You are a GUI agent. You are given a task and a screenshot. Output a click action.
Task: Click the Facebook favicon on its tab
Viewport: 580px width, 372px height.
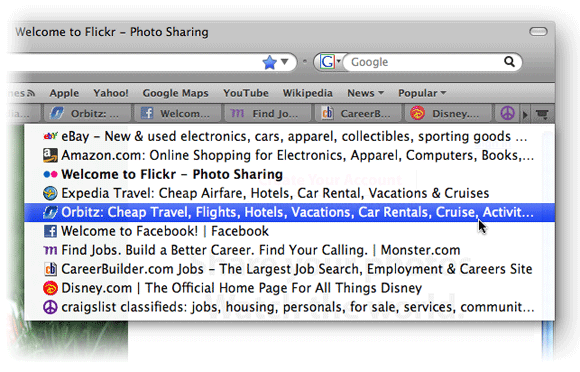point(147,113)
